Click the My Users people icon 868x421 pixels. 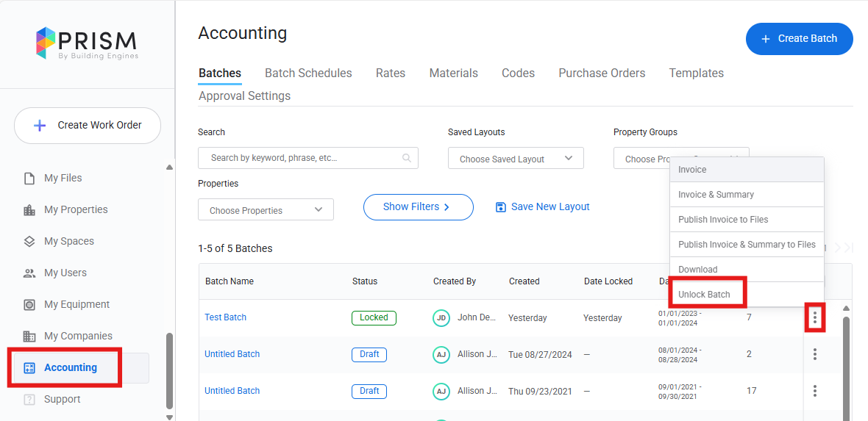click(29, 273)
